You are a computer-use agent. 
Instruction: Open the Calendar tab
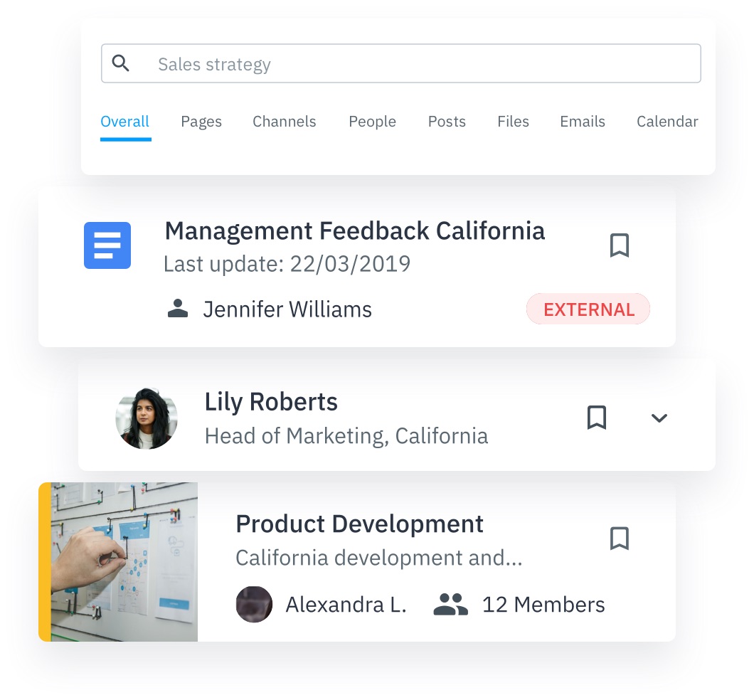pos(667,122)
